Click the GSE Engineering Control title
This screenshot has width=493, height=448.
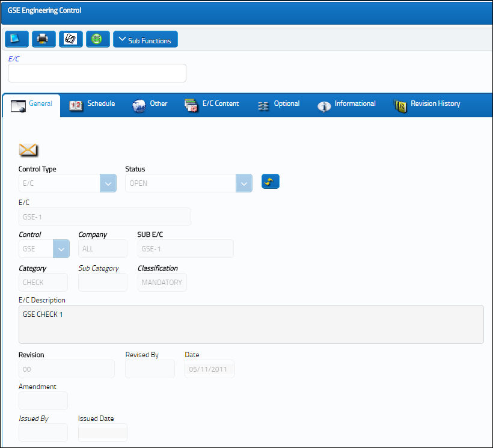click(x=44, y=10)
